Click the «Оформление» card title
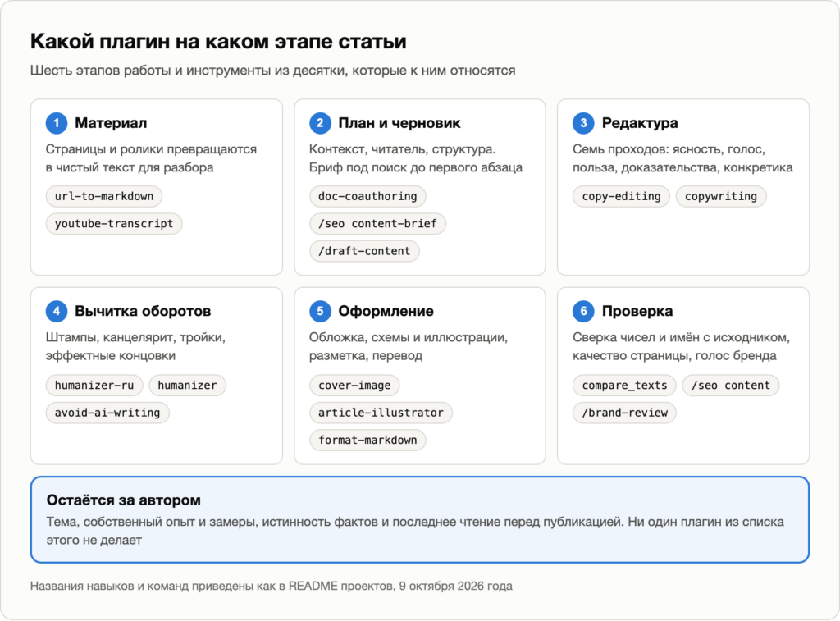Viewport: 840px width, 621px height. (386, 311)
